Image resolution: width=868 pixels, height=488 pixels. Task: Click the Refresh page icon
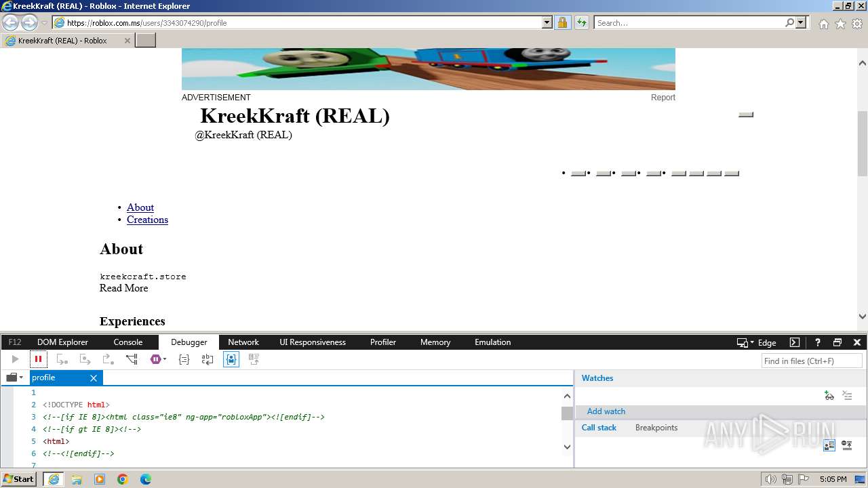[581, 22]
